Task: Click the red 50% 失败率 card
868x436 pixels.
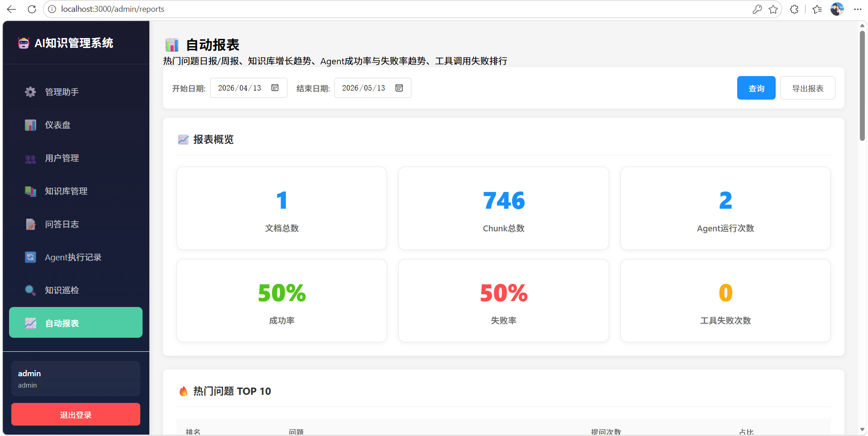Action: 504,301
